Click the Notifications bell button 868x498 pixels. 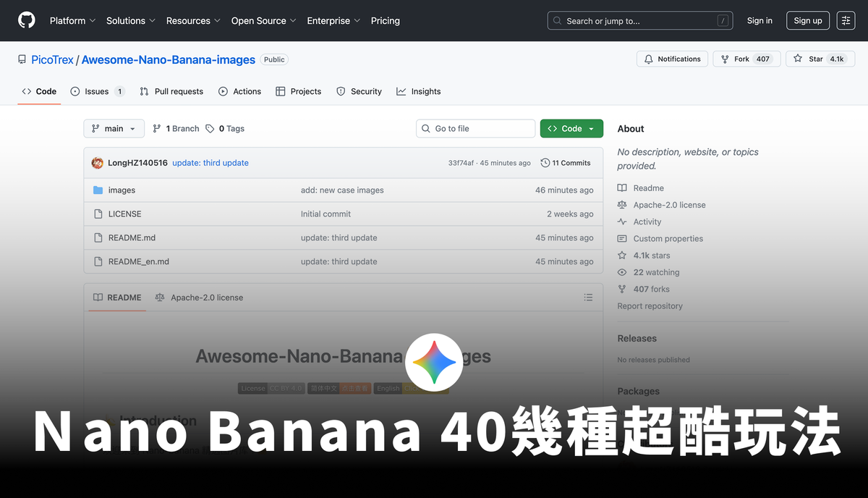click(x=672, y=59)
